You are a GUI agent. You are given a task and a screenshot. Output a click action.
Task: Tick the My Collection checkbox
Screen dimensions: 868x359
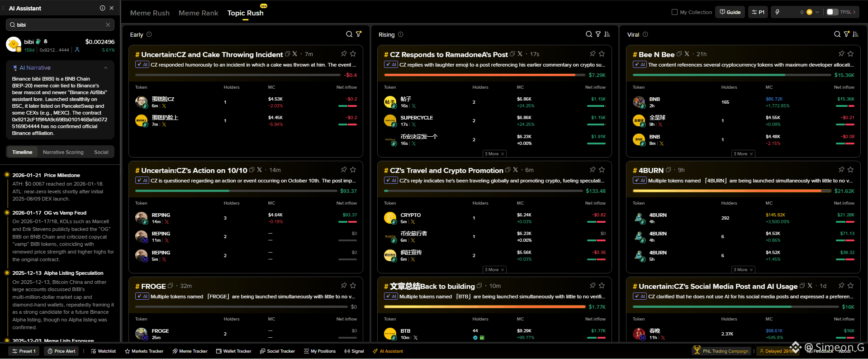674,12
